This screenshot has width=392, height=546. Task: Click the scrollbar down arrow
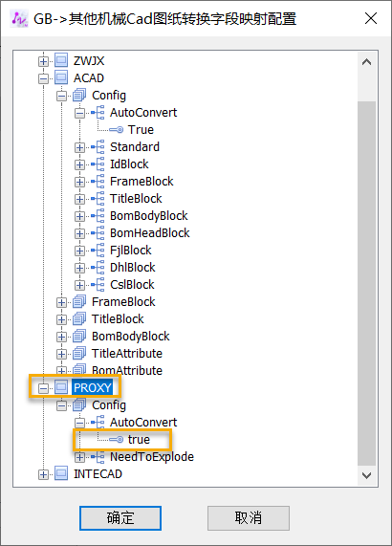pyautogui.click(x=366, y=475)
